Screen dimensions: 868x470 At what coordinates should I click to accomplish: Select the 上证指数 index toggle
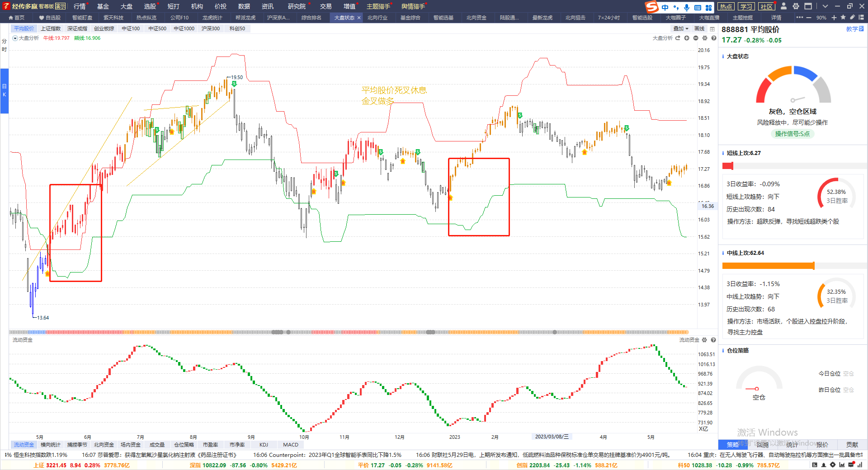pos(51,28)
